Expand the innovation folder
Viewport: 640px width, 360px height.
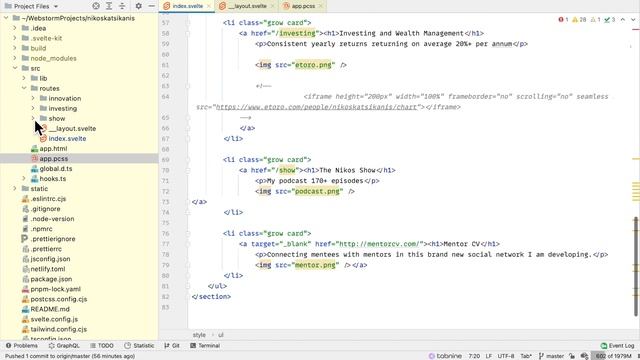33,98
